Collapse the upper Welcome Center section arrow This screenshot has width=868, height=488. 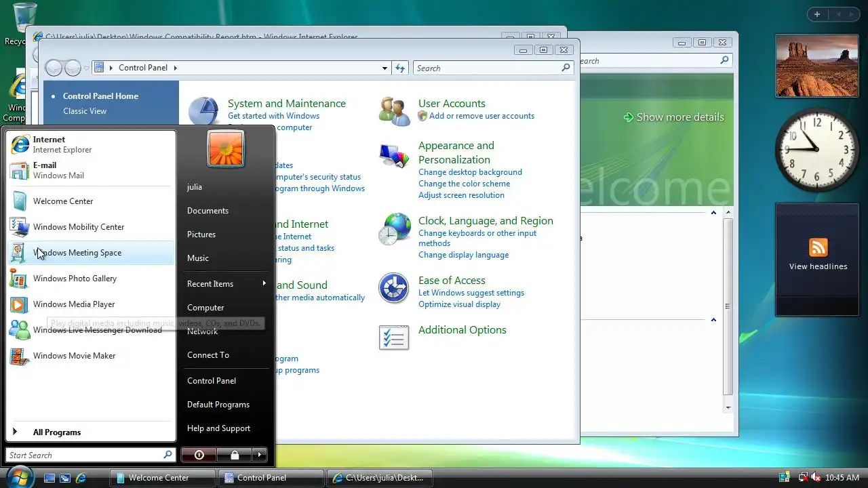click(x=713, y=213)
